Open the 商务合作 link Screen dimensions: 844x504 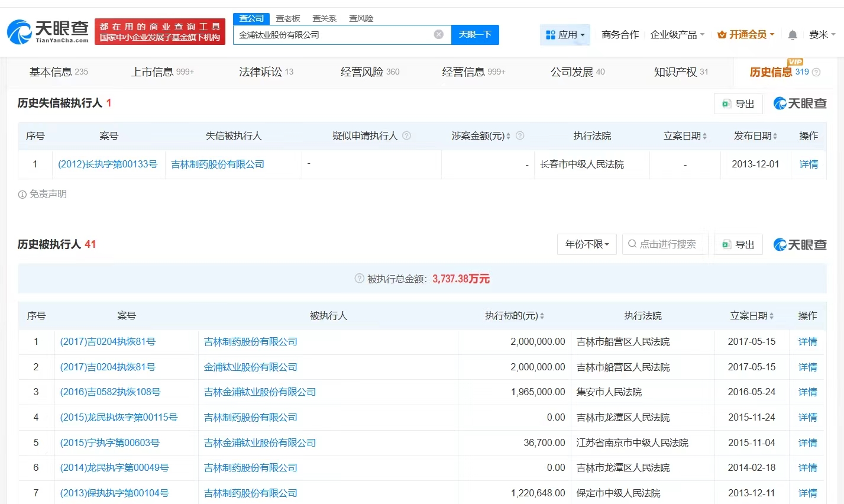pyautogui.click(x=620, y=35)
